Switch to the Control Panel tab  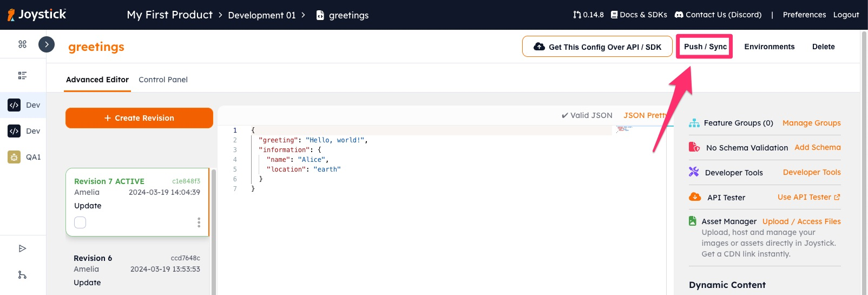163,80
